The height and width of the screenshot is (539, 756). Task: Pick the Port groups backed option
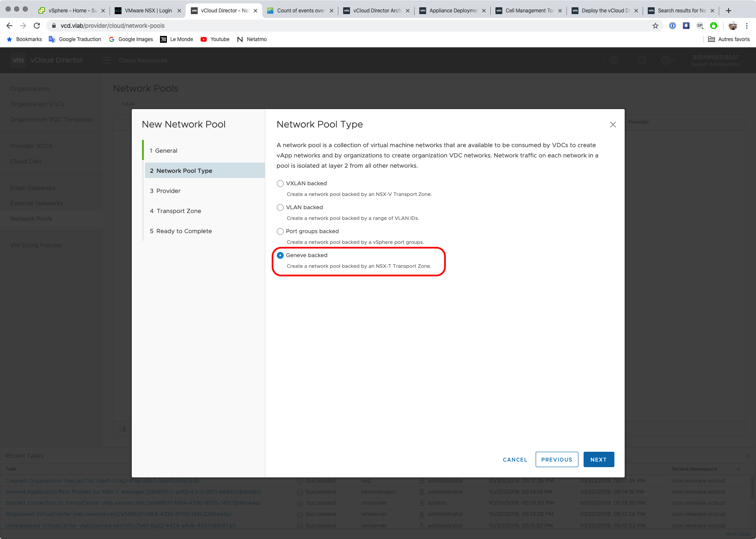280,231
